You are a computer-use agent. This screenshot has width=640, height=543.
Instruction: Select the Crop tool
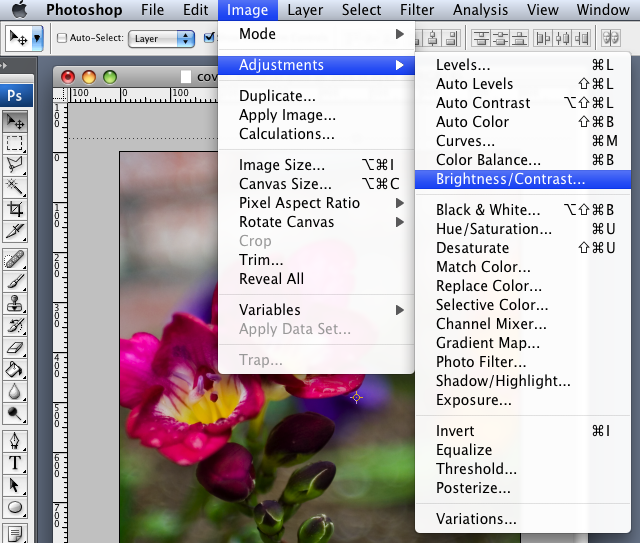pos(15,209)
